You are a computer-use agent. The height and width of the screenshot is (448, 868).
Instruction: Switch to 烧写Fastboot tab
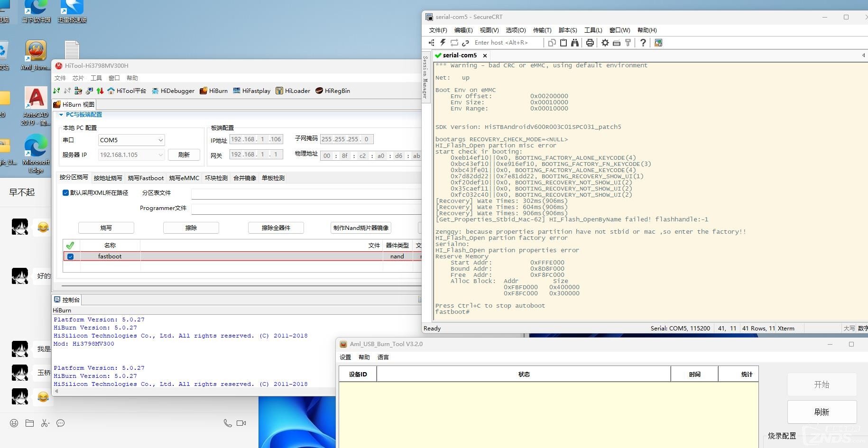pyautogui.click(x=146, y=178)
